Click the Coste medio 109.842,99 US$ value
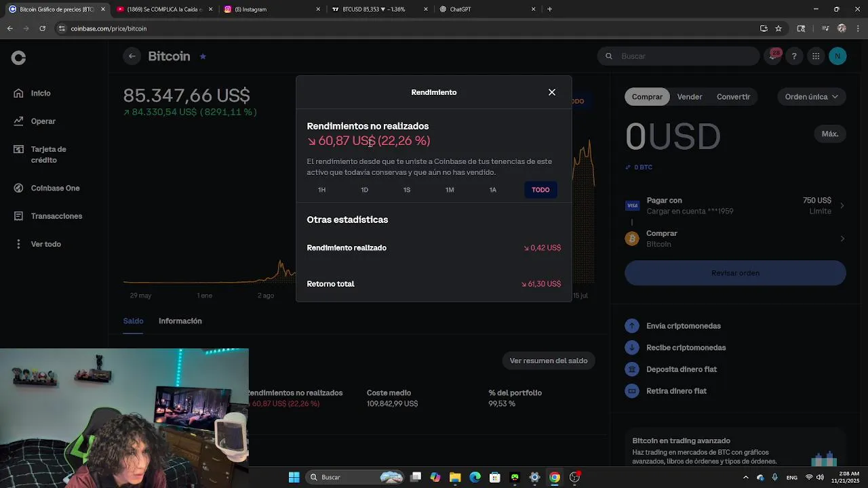The width and height of the screenshot is (868, 488). pyautogui.click(x=392, y=404)
